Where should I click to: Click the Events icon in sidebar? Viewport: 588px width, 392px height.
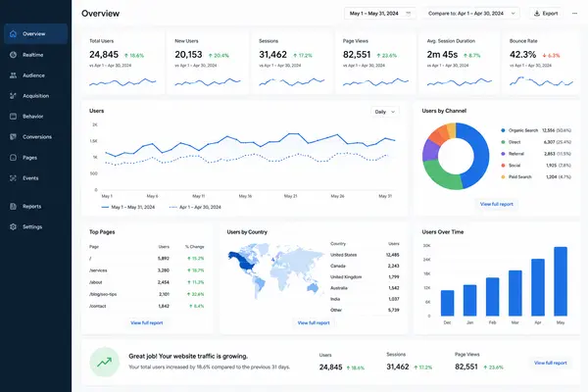(13, 178)
